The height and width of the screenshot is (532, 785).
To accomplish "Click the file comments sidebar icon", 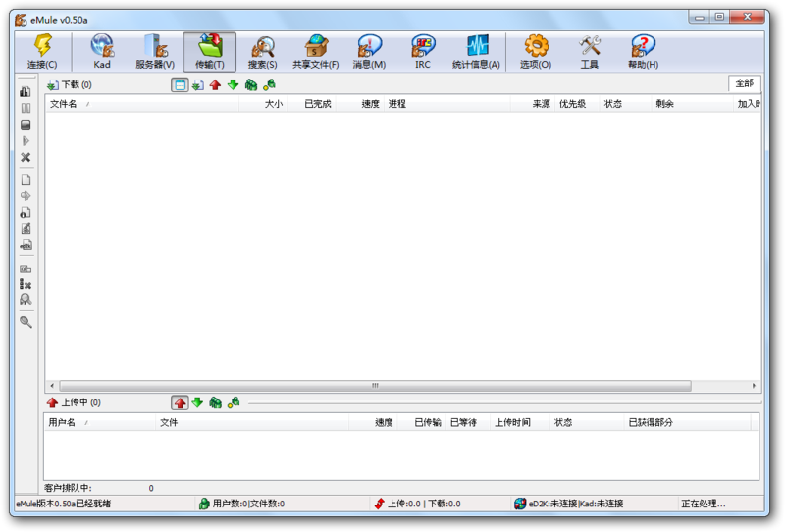I will click(26, 229).
